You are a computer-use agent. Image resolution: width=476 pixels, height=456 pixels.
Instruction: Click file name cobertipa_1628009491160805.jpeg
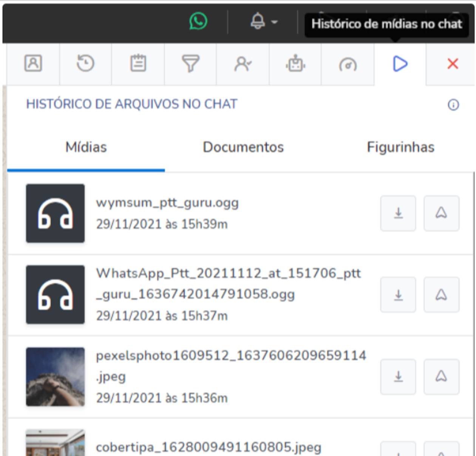[x=209, y=448]
